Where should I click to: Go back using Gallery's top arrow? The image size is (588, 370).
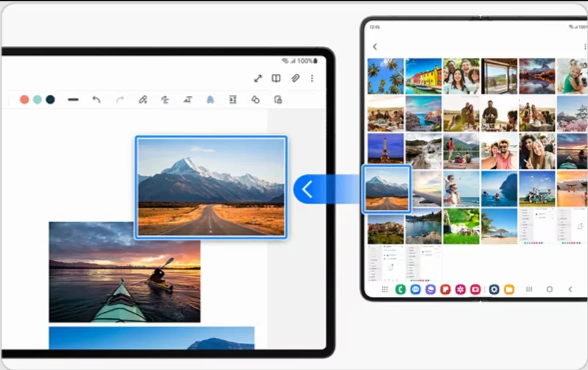tap(375, 47)
